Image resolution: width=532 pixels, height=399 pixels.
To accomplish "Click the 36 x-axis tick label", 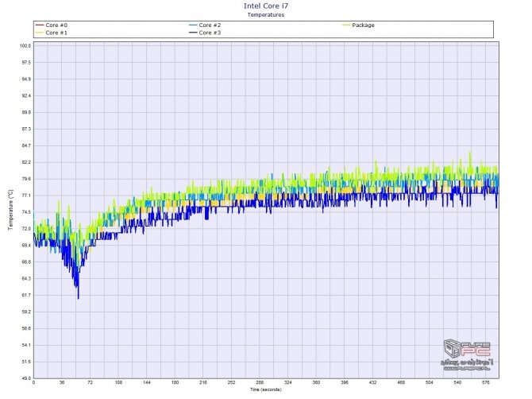I will click(x=62, y=382).
